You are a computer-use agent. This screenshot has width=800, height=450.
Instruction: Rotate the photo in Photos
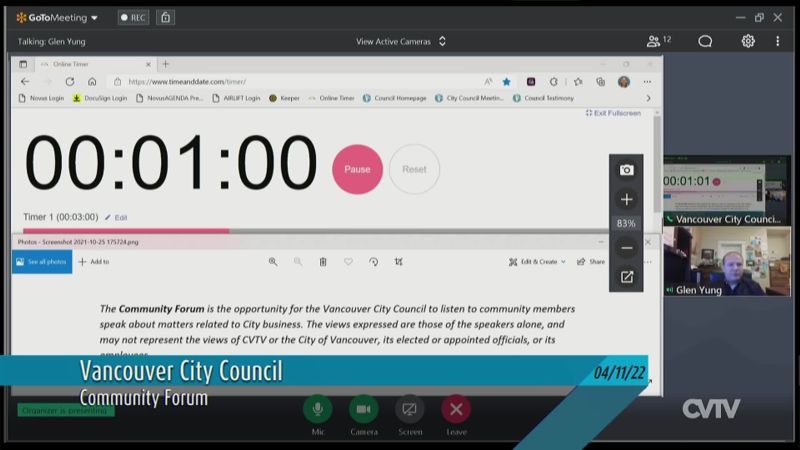[x=373, y=262]
